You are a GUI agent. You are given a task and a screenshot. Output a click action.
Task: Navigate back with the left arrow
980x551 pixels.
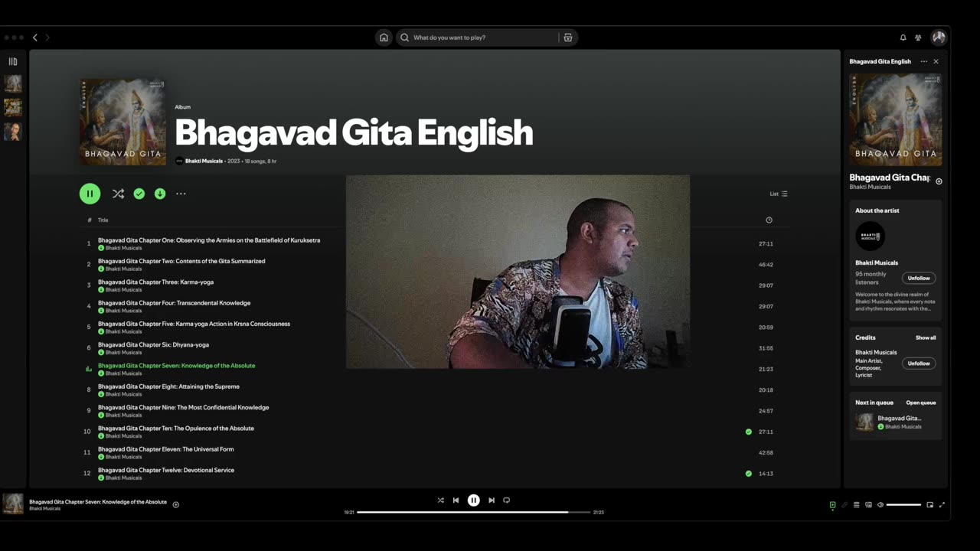[x=34, y=37]
